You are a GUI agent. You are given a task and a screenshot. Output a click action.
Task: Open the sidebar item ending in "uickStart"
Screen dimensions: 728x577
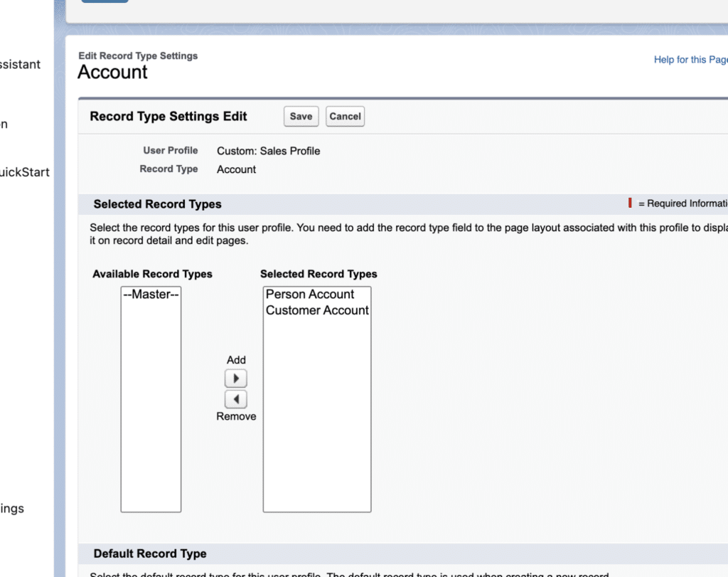(24, 172)
